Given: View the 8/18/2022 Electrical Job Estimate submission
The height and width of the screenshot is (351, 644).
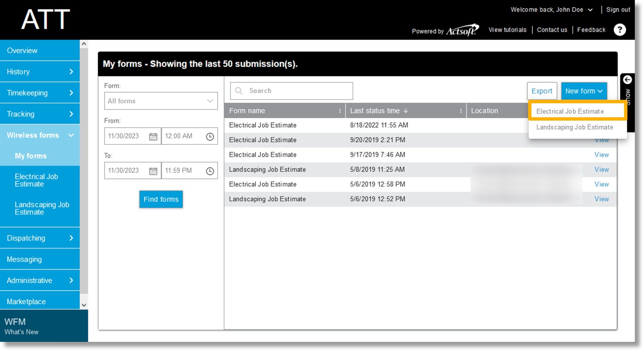Looking at the screenshot, I should pos(602,125).
